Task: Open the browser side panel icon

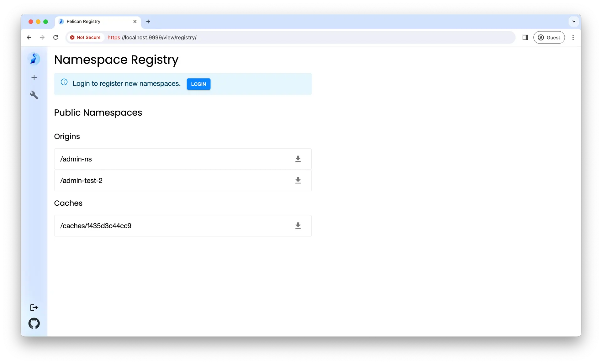Action: [x=525, y=38]
